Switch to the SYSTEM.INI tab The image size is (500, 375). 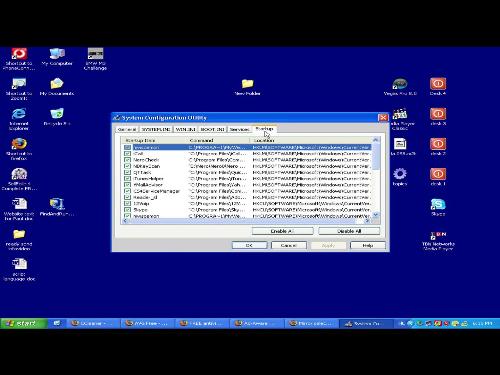156,129
